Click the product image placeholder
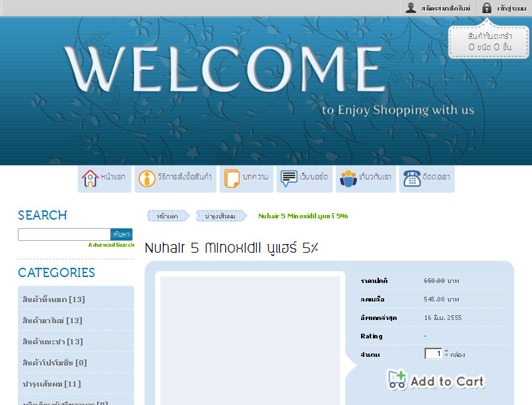 coord(250,340)
